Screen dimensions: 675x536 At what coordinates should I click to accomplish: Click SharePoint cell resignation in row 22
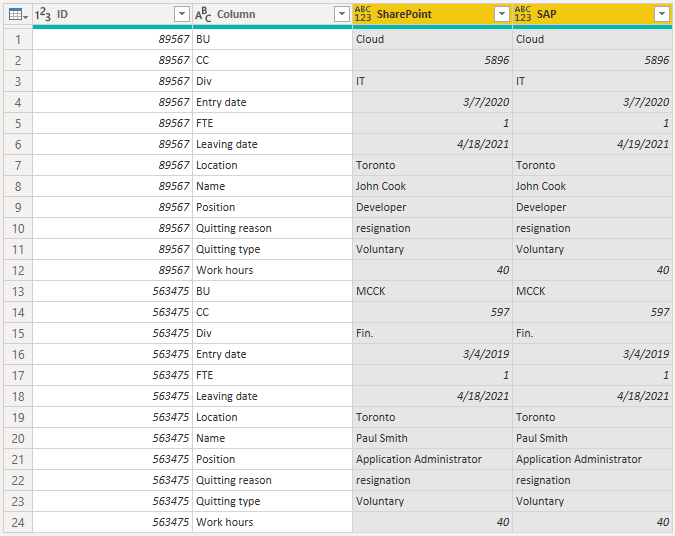tap(432, 480)
